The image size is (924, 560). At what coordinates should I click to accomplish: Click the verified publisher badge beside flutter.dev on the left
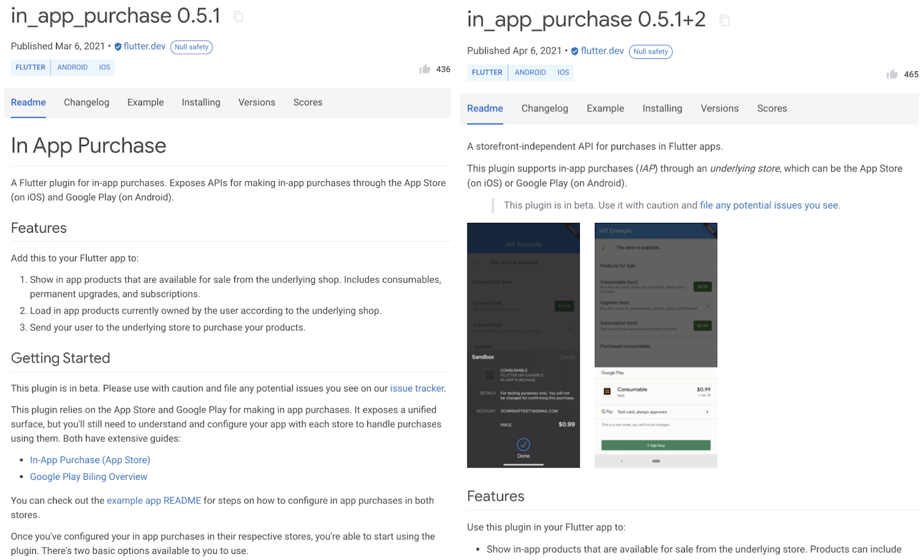point(117,46)
